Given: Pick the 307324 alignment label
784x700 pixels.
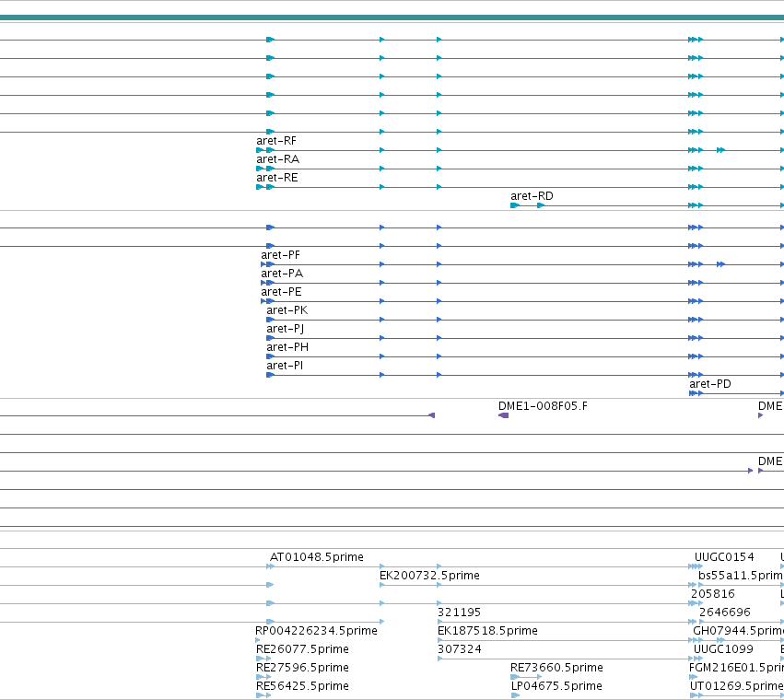Looking at the screenshot, I should pyautogui.click(x=460, y=649).
